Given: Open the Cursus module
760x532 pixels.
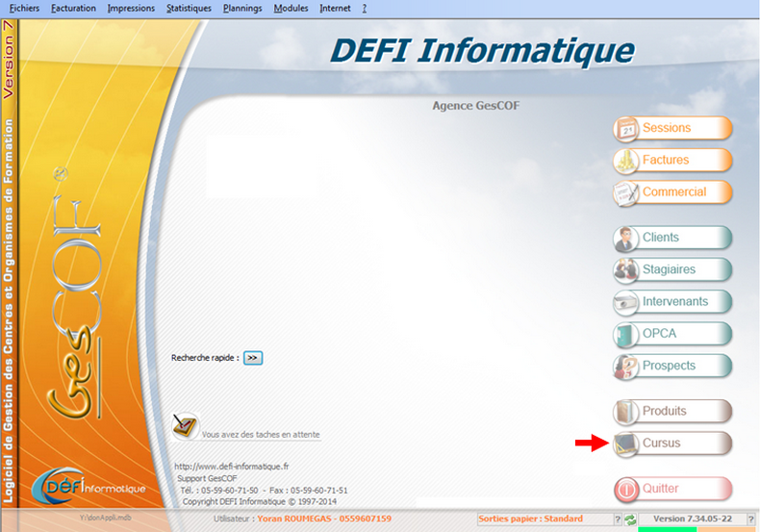Looking at the screenshot, I should [x=672, y=443].
